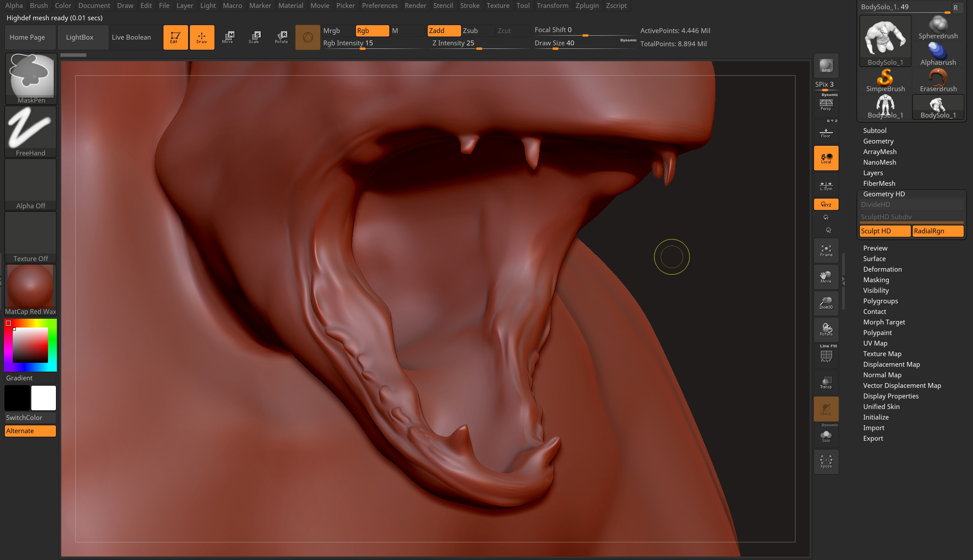The image size is (973, 560).
Task: Activate the Draw mode button
Action: pyautogui.click(x=202, y=37)
